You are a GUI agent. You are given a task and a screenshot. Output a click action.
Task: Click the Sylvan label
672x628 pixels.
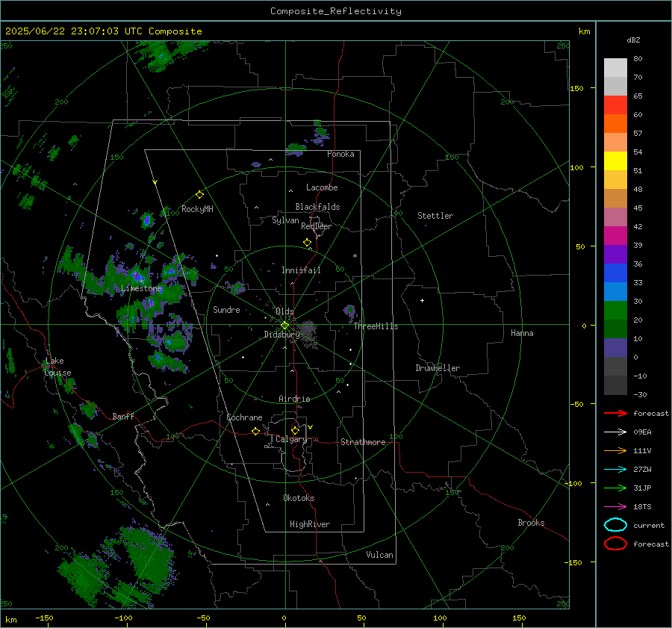coord(285,220)
